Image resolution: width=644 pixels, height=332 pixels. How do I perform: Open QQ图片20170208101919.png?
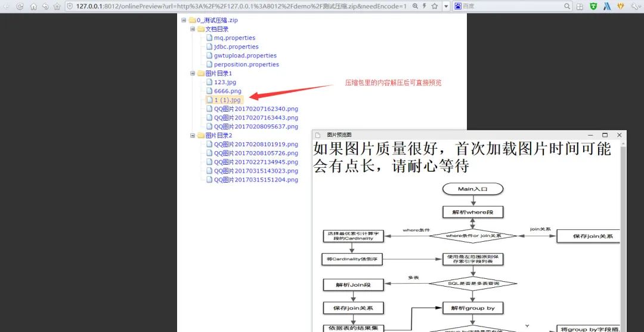coord(256,145)
